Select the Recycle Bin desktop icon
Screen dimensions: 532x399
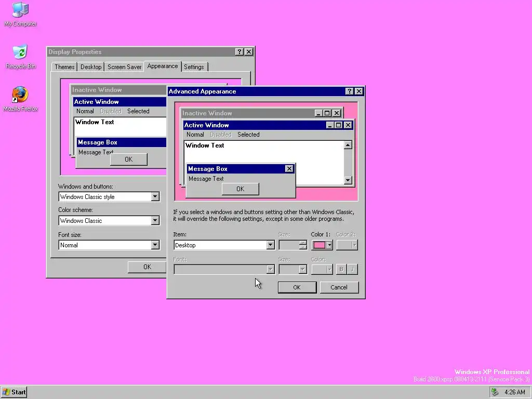(x=20, y=57)
